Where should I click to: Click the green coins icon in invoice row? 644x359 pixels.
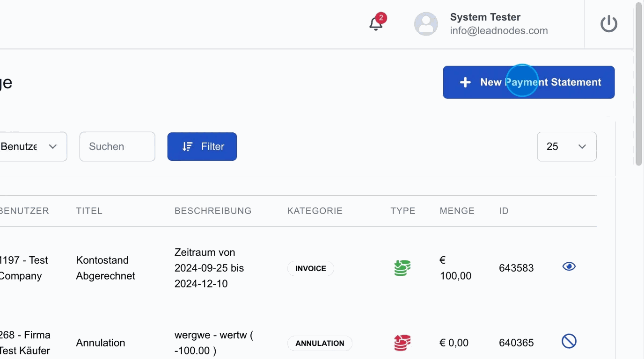[x=402, y=268]
